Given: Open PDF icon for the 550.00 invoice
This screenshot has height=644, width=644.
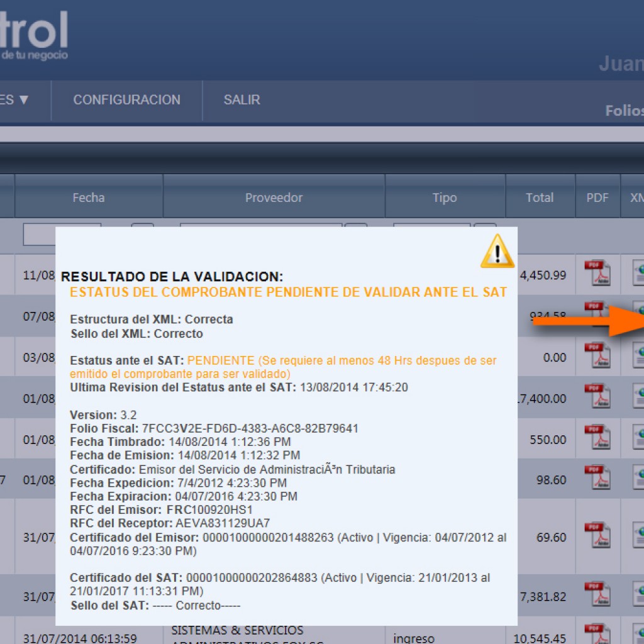Looking at the screenshot, I should (x=597, y=437).
